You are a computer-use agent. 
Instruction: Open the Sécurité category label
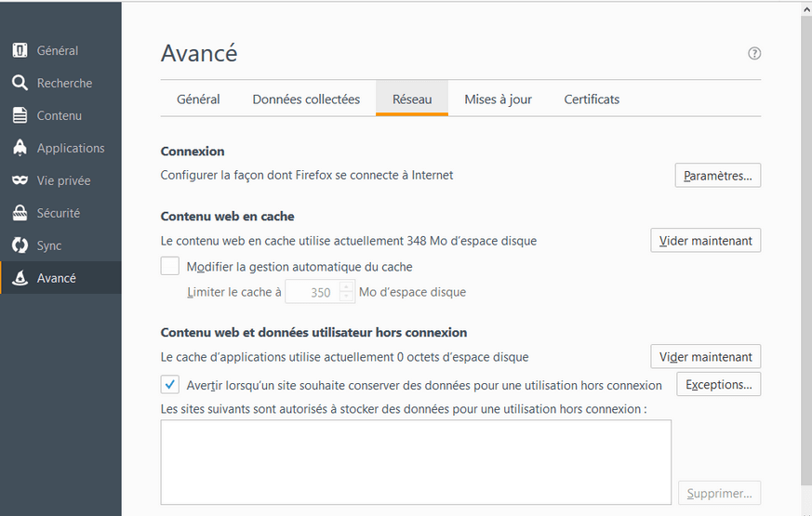(58, 213)
